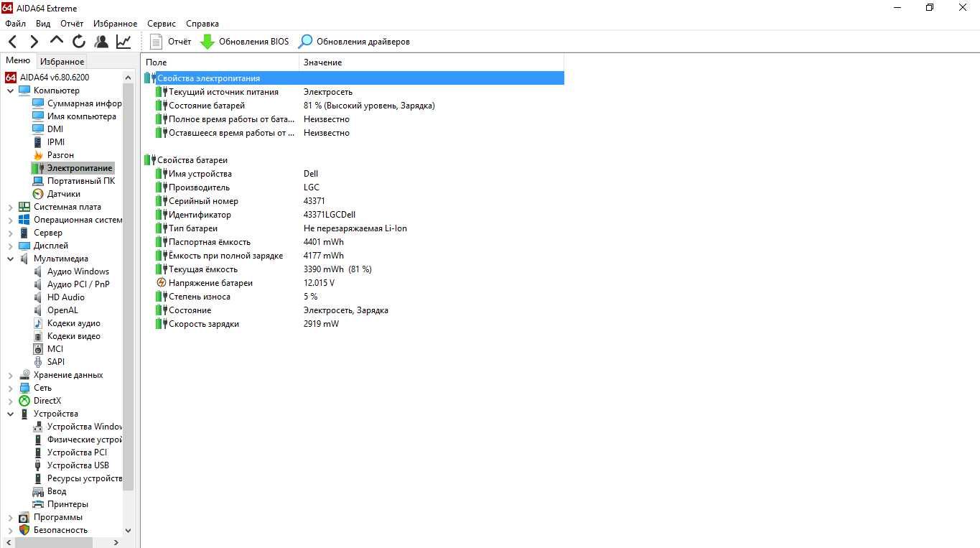Viewport: 980px width, 548px height.
Task: Open the Отчёт menu in the menu bar
Action: coord(72,24)
